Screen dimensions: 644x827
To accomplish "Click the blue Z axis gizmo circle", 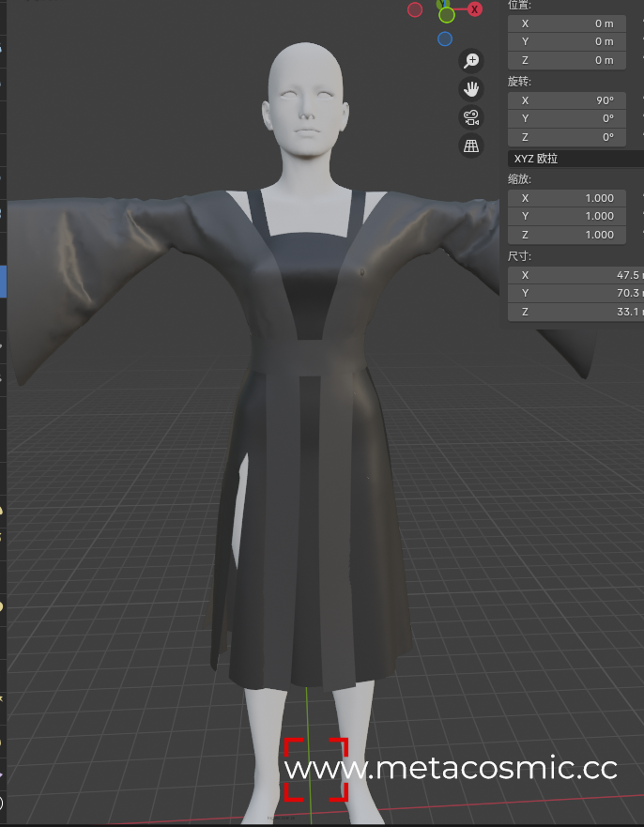I will (x=445, y=39).
